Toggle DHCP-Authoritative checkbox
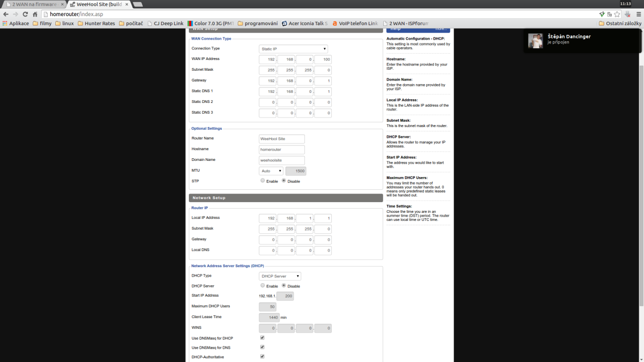 (x=262, y=356)
